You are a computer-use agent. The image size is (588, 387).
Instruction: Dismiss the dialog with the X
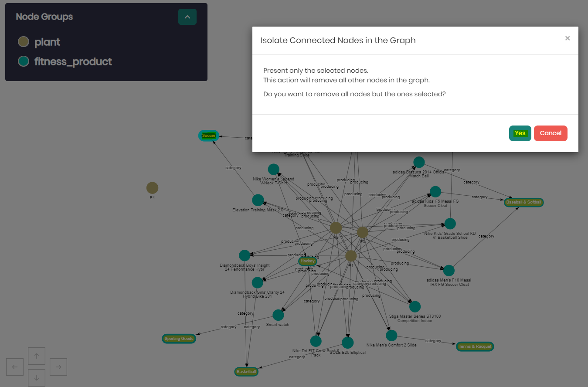[x=567, y=38]
